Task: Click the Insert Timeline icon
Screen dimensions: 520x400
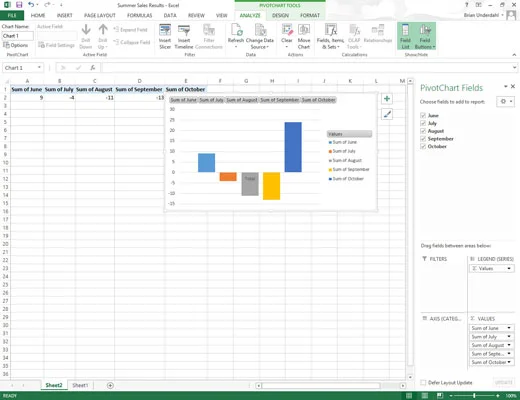Action: pos(184,31)
